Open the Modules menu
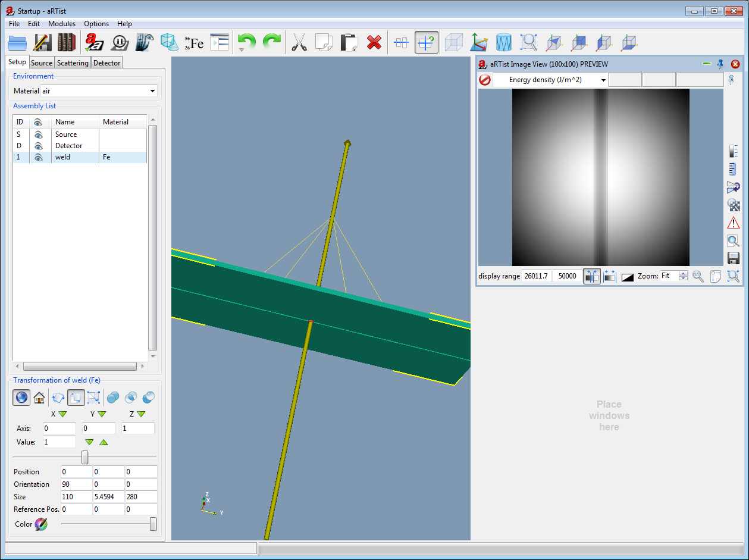Image resolution: width=749 pixels, height=560 pixels. (62, 24)
